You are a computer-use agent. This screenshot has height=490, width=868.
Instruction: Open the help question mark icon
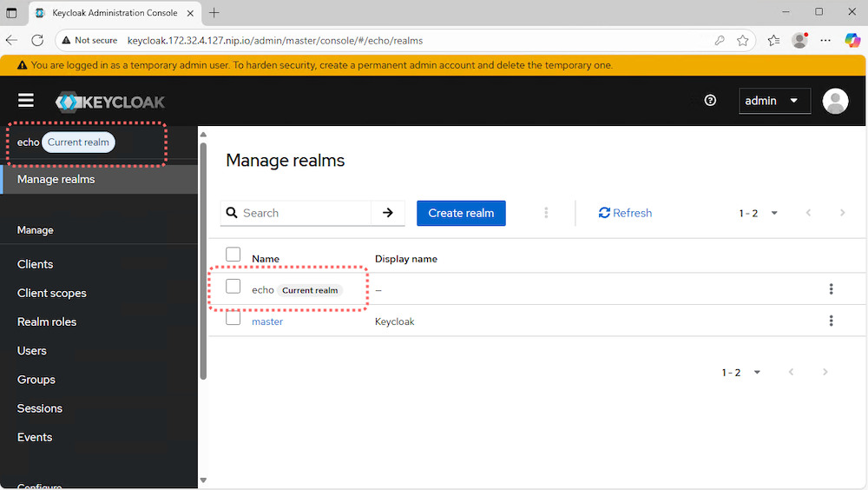pyautogui.click(x=710, y=101)
